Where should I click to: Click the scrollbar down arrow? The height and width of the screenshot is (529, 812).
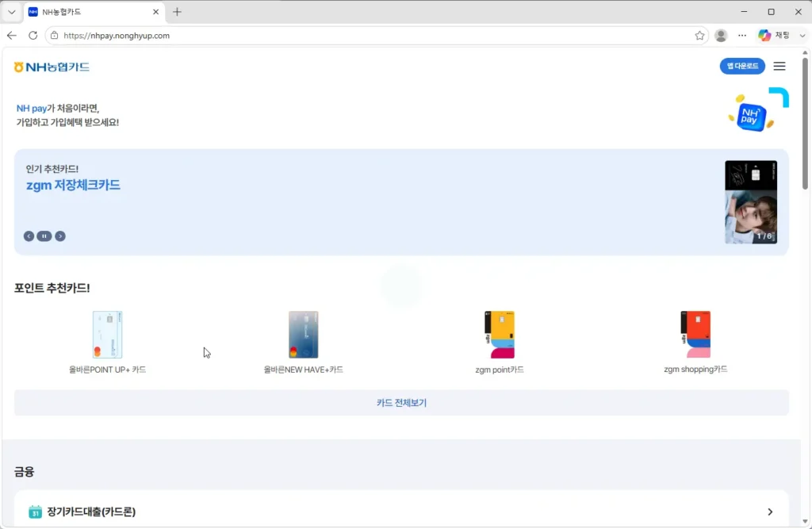(805, 522)
